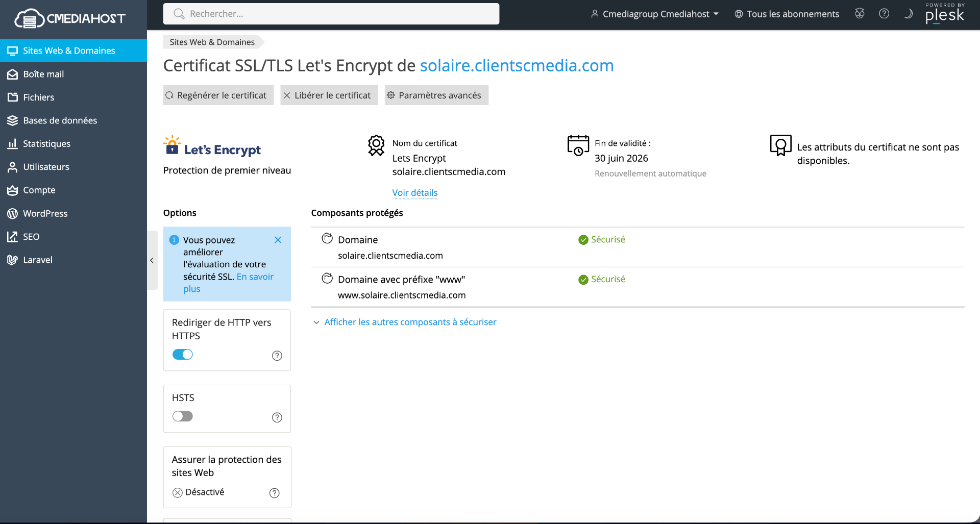Click Regénérer le certificat button
Screen dimensions: 980x524
[x=218, y=95]
